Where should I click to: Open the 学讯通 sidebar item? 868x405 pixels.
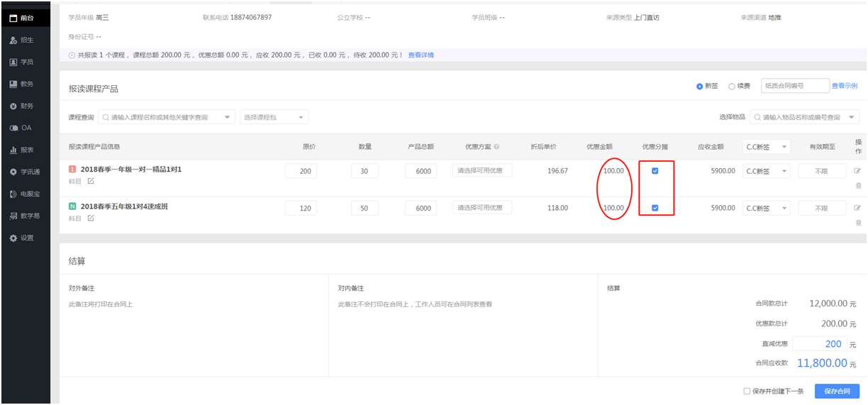point(26,172)
